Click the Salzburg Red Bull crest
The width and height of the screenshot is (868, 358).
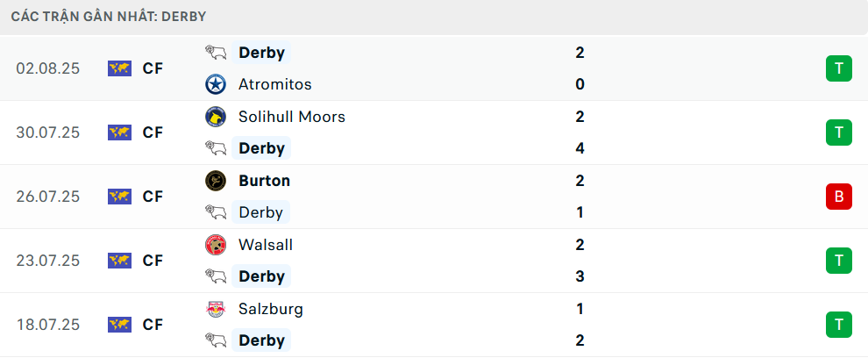(x=216, y=309)
